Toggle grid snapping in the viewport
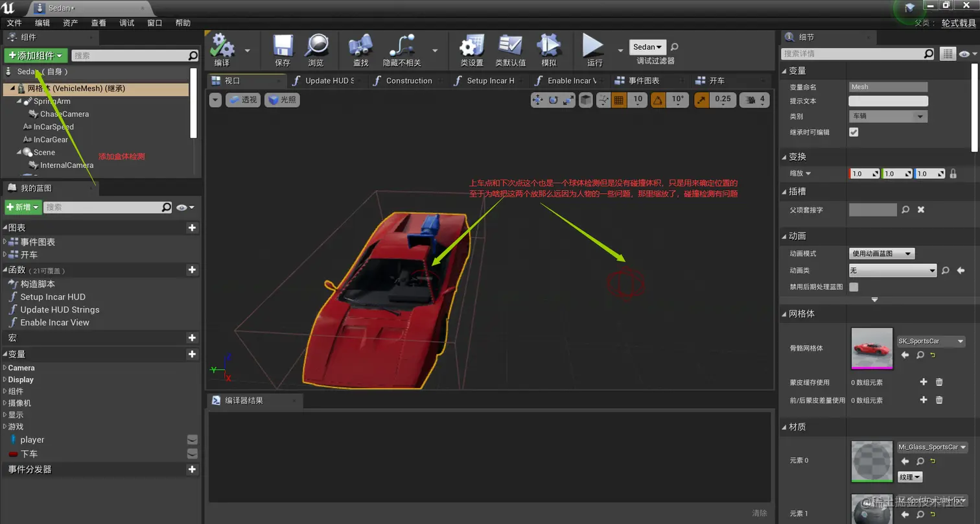980x524 pixels. (619, 100)
